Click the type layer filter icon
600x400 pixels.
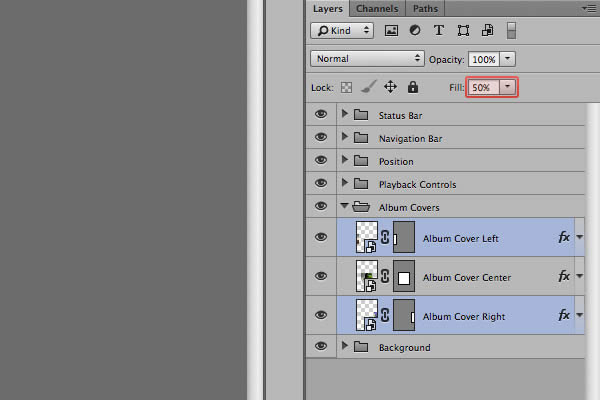point(439,31)
